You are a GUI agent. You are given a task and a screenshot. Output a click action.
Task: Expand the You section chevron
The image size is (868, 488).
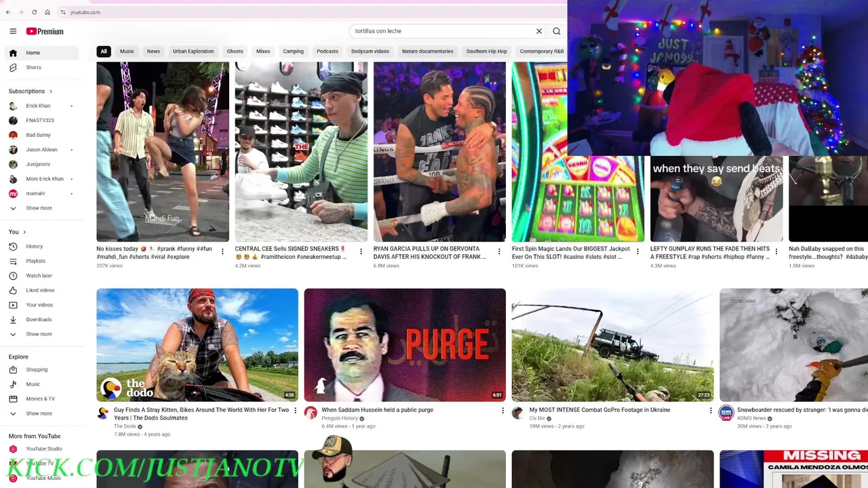[24, 232]
